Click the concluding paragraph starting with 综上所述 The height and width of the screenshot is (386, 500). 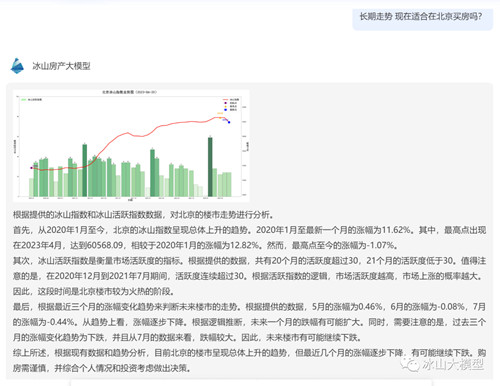(249, 360)
